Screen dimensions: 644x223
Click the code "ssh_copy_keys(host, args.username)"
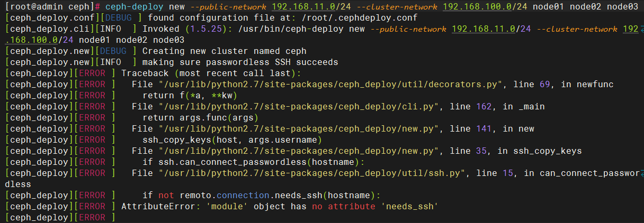[x=232, y=140]
